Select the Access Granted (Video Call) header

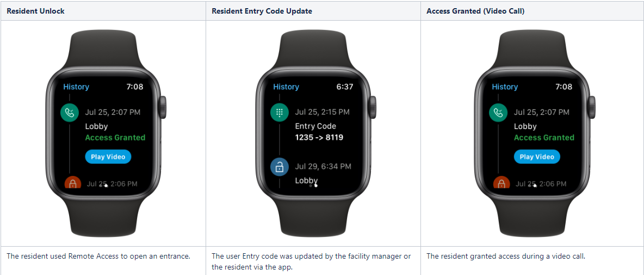(x=475, y=11)
